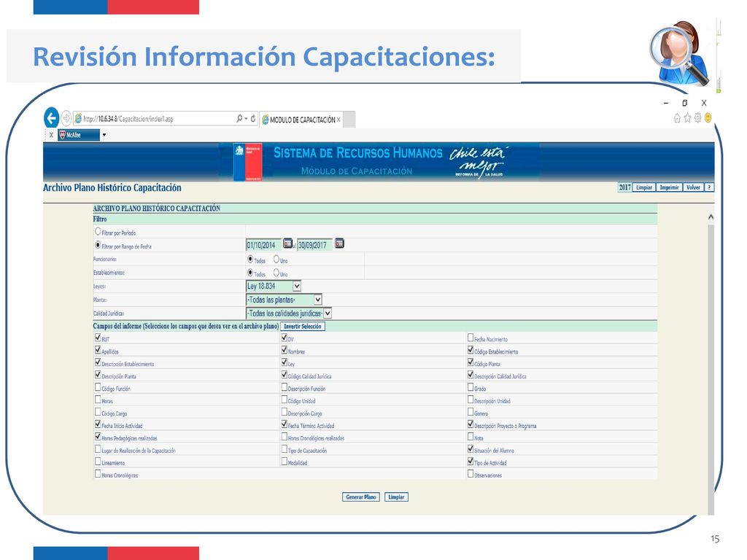The image size is (747, 560).
Task: Enable the Genero checkbox
Action: [x=471, y=412]
